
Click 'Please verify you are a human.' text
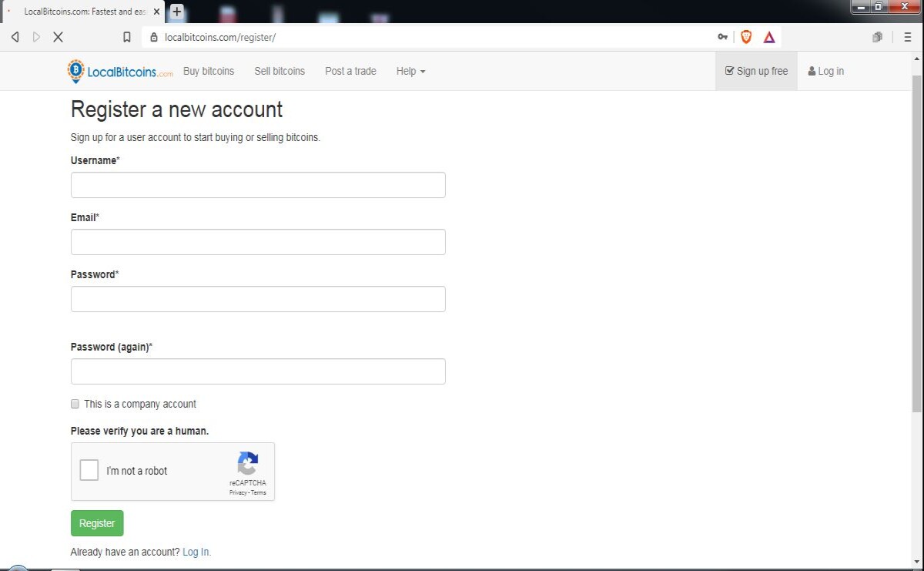(139, 431)
